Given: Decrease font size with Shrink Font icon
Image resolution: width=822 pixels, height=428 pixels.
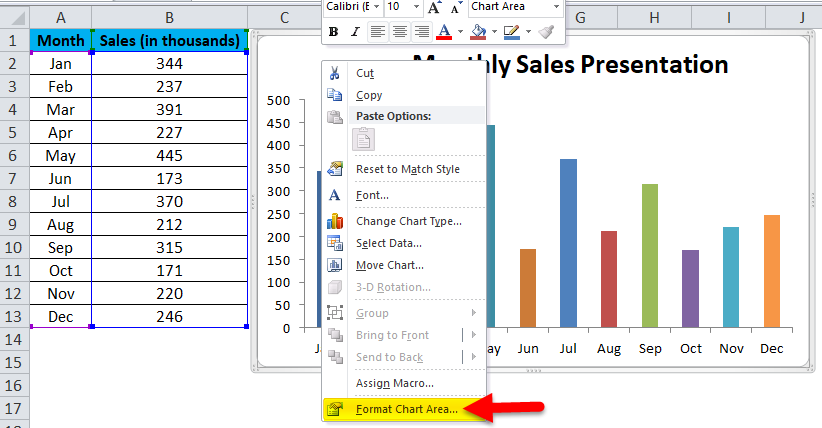Looking at the screenshot, I should (x=456, y=7).
